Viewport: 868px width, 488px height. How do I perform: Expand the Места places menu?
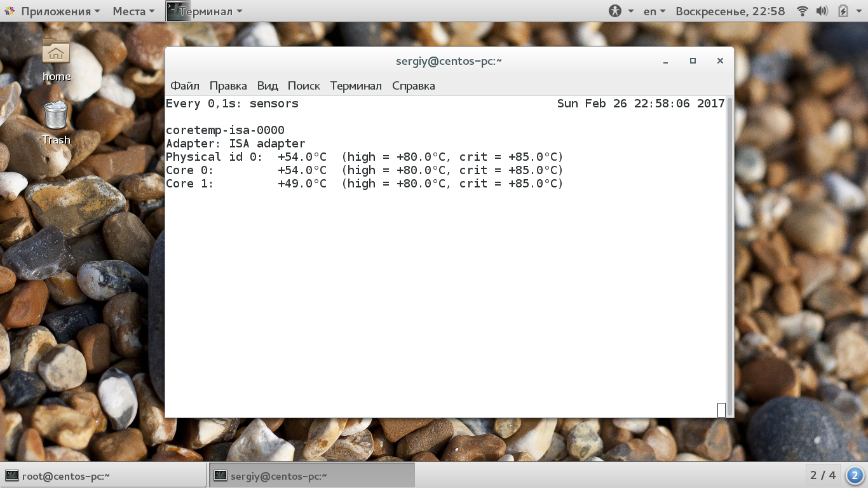point(133,11)
